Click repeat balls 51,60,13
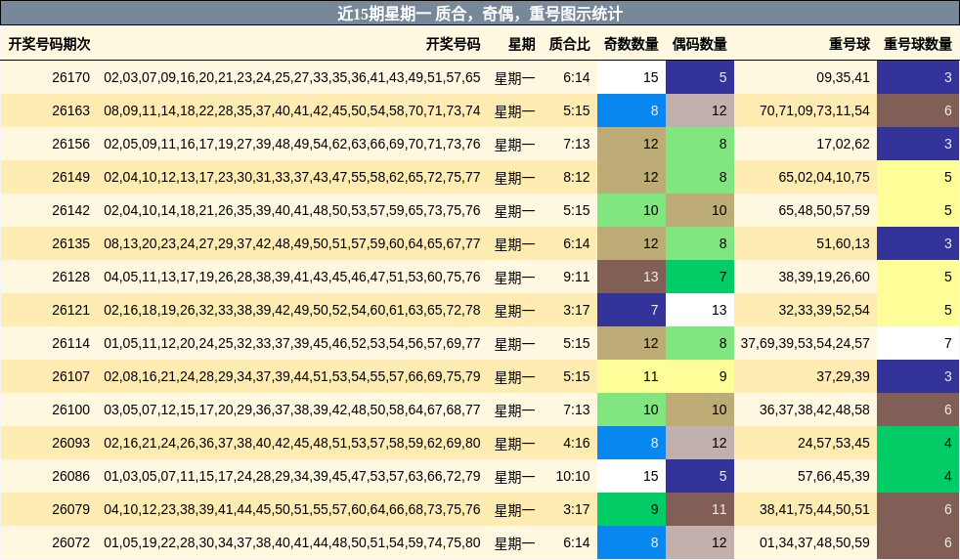This screenshot has width=960, height=560. (843, 243)
